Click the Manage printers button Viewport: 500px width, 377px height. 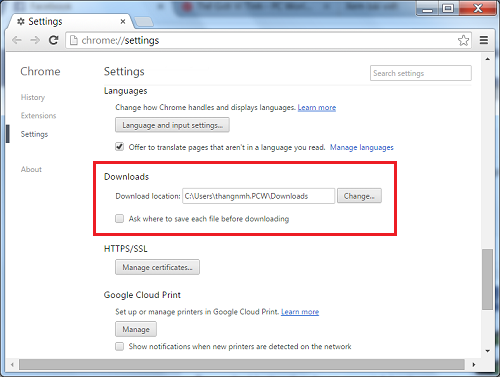tap(136, 329)
